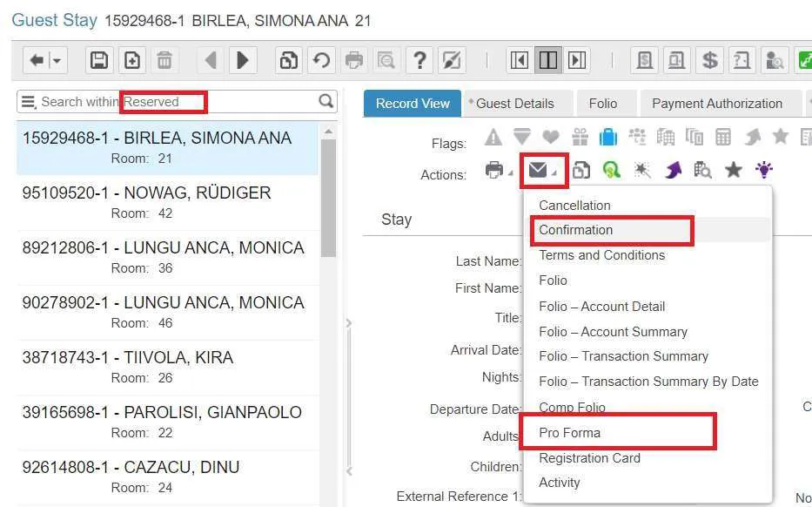This screenshot has height=507, width=812.
Task: Open the print action dropdown
Action: click(x=498, y=170)
